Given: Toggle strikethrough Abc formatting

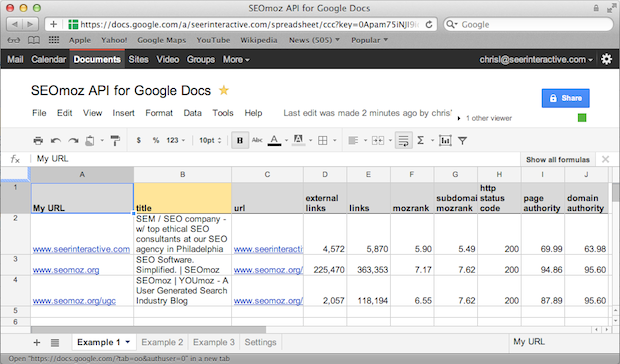Looking at the screenshot, I should pos(257,140).
